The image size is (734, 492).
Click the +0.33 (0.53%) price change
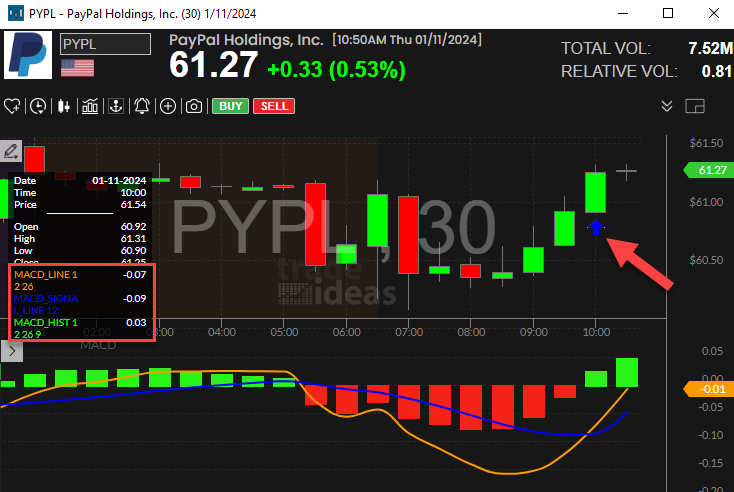tap(336, 70)
